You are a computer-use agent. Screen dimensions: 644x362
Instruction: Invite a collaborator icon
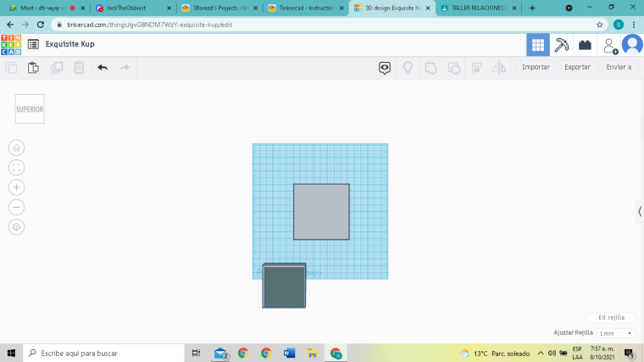tap(610, 46)
